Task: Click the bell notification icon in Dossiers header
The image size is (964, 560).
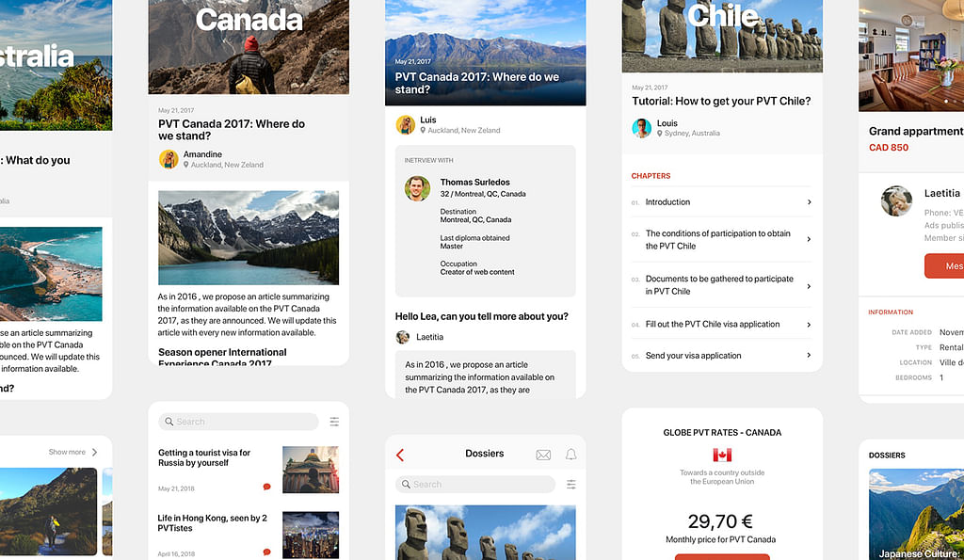Action: (x=570, y=455)
